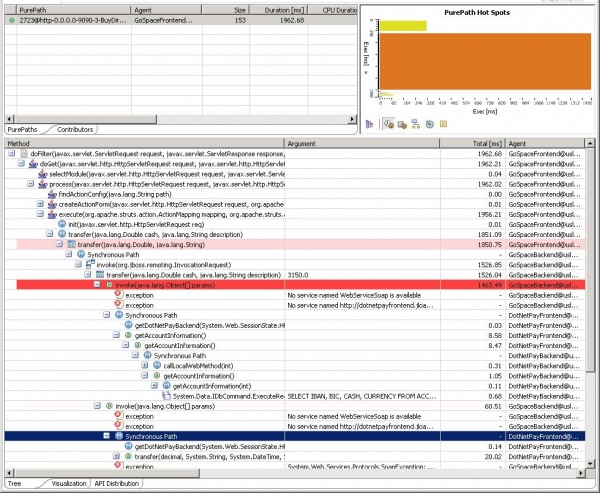600x493 pixels.
Task: Click the large orange hot spot bar
Action: click(x=485, y=61)
